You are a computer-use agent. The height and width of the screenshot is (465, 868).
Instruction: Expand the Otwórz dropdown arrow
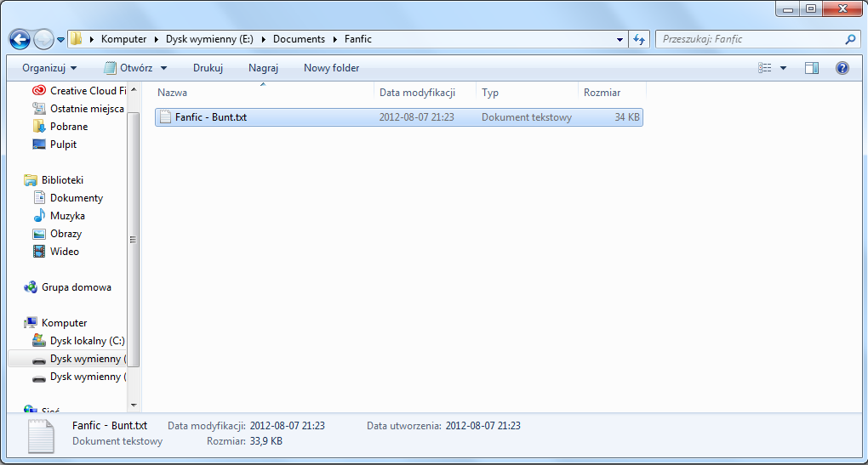coord(164,68)
